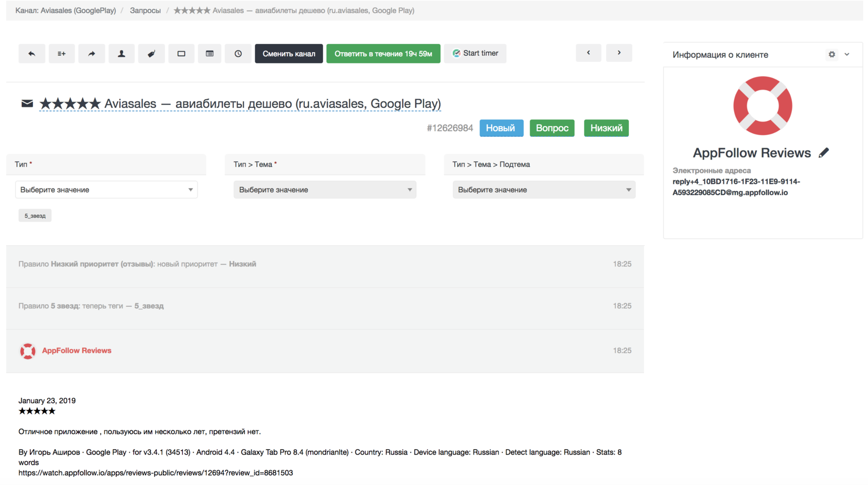Click the January 23, 2019 date
868x485 pixels.
click(x=47, y=401)
